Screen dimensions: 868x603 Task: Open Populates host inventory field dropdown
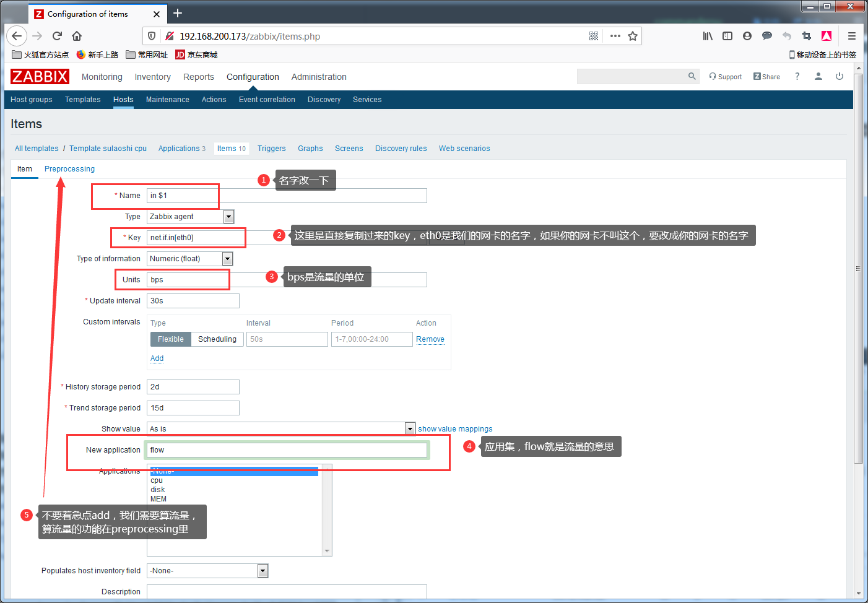coord(207,571)
